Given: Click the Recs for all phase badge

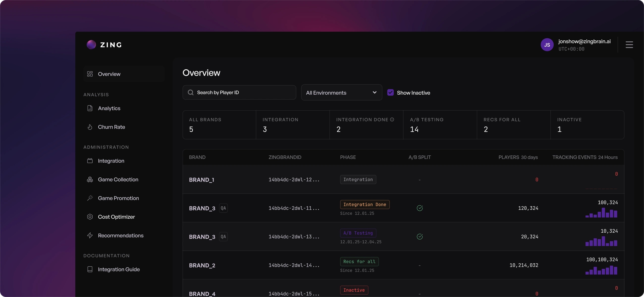Looking at the screenshot, I should click(x=359, y=261).
